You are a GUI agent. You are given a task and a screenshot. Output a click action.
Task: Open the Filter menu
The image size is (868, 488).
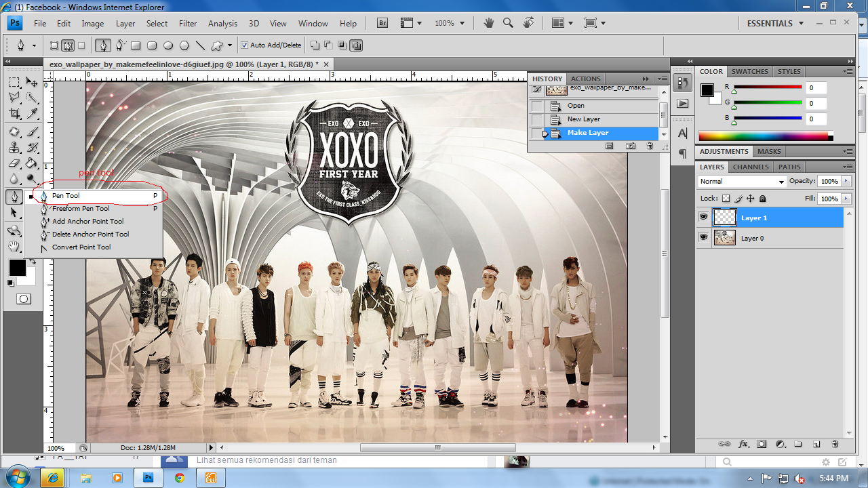click(x=188, y=23)
